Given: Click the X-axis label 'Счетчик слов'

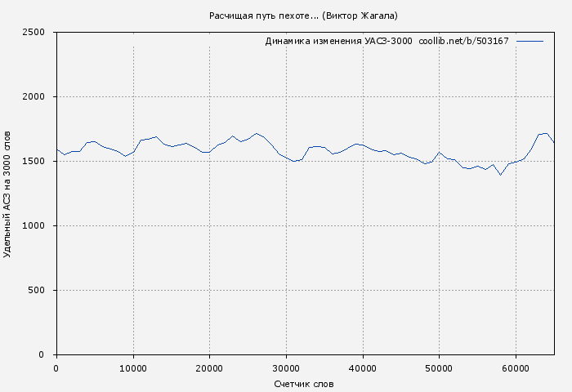Looking at the screenshot, I should pyautogui.click(x=304, y=384).
